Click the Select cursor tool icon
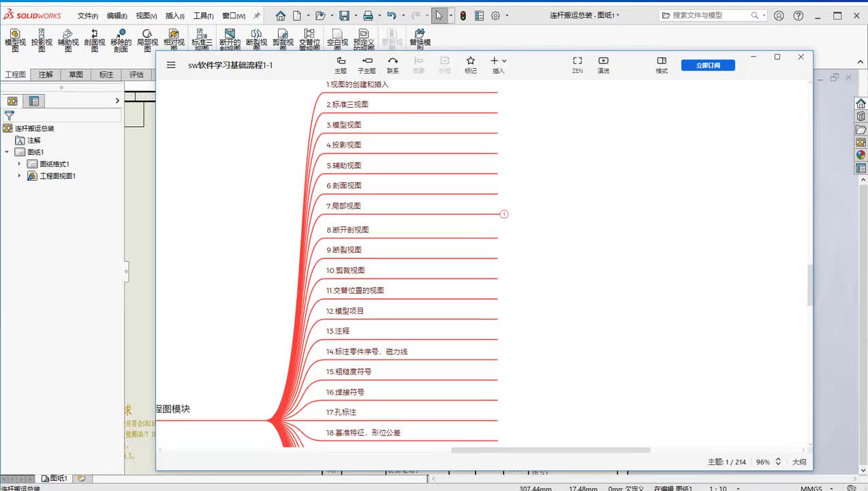Screen dimensions: 868x491 click(439, 15)
